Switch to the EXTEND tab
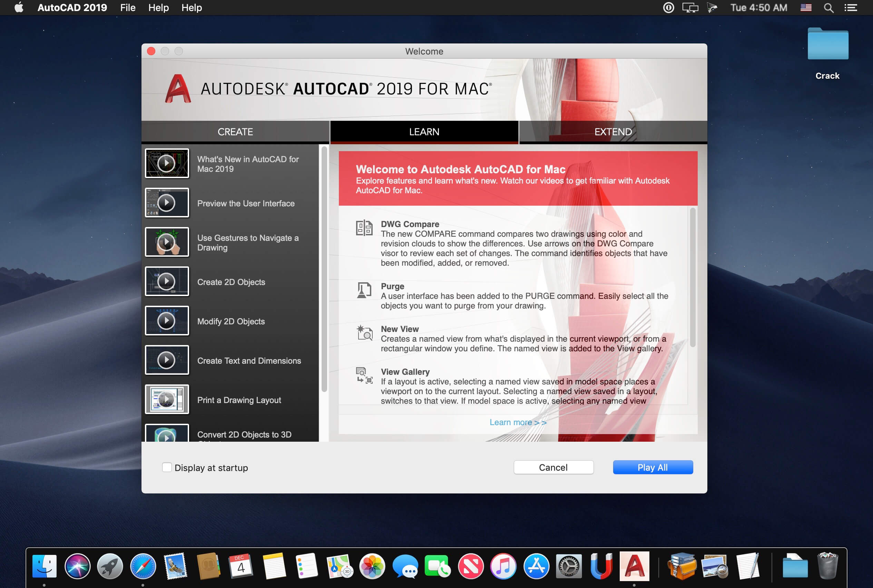The image size is (873, 588). (x=612, y=131)
